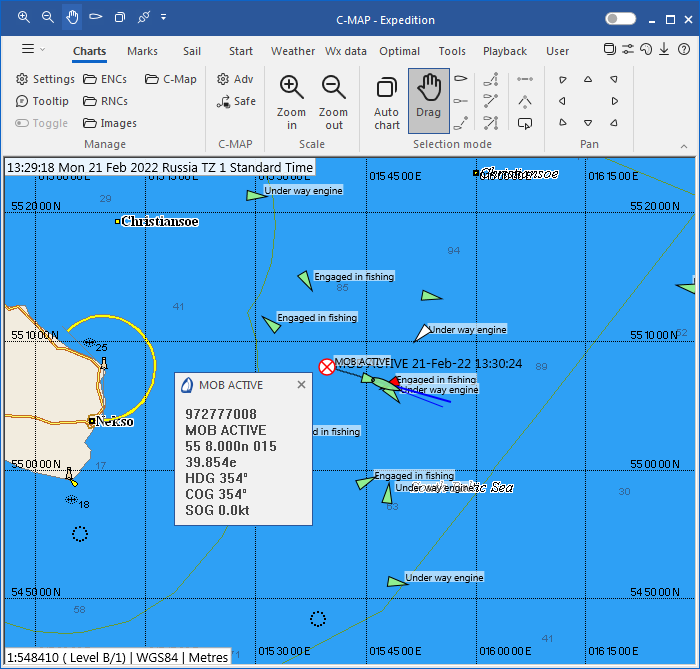Click the title bar zoom in magnifier

click(24, 17)
